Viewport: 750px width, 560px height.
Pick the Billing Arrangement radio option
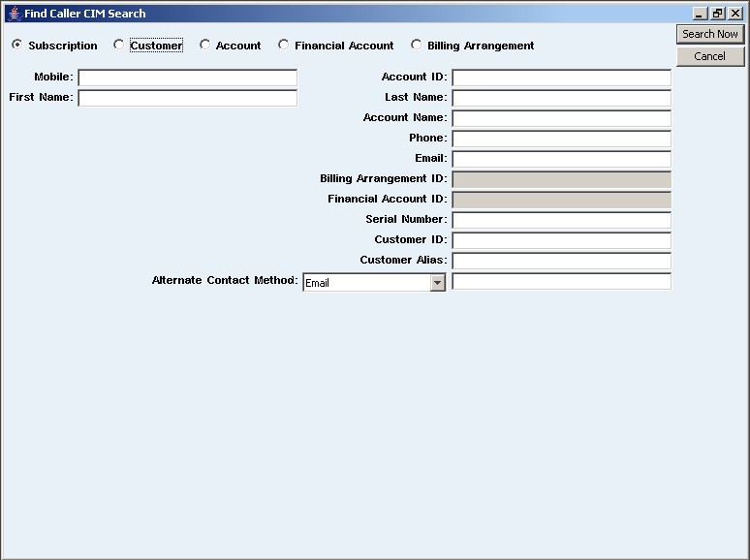(x=417, y=46)
